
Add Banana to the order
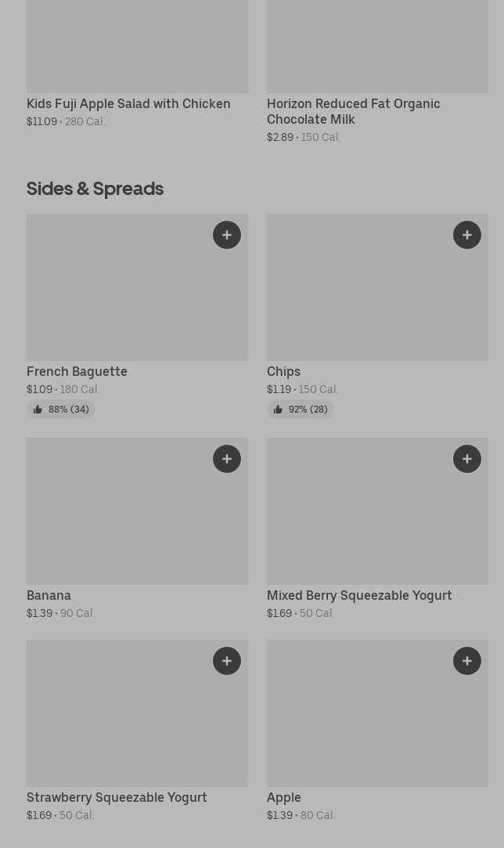(227, 459)
